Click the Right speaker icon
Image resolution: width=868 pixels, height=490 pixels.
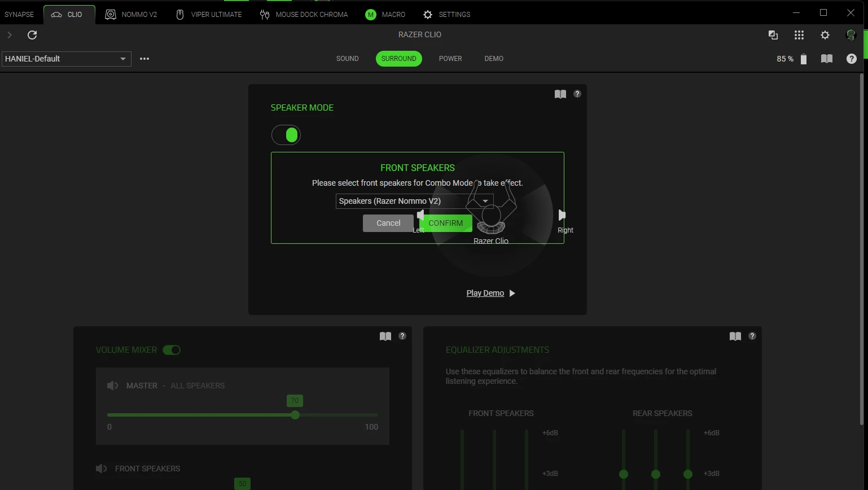[562, 215]
